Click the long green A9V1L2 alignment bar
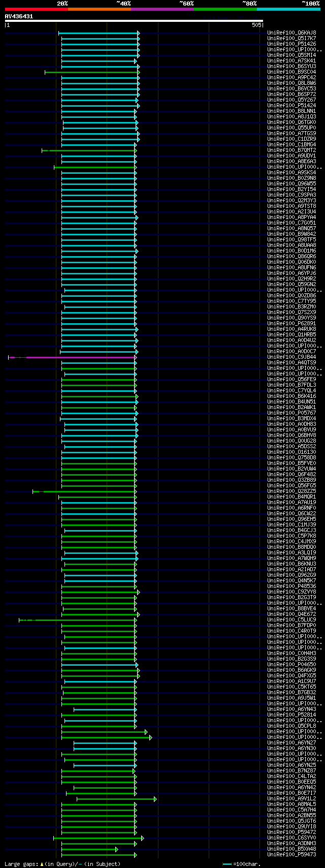 point(116,799)
